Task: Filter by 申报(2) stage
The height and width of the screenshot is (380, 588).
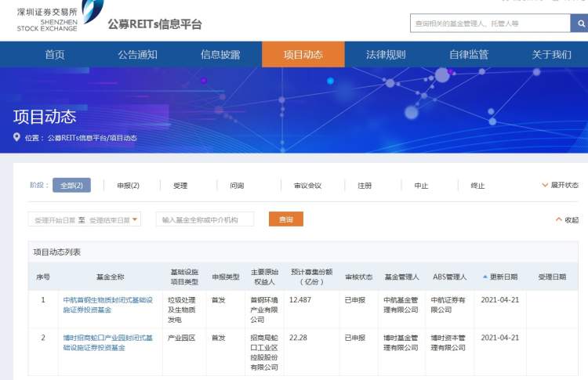Action: (x=129, y=186)
